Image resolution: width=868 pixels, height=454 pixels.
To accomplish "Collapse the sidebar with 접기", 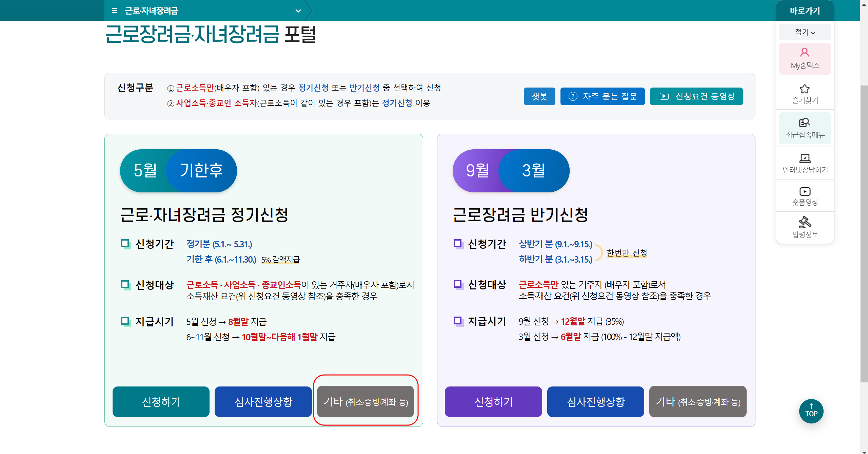I will 805,32.
